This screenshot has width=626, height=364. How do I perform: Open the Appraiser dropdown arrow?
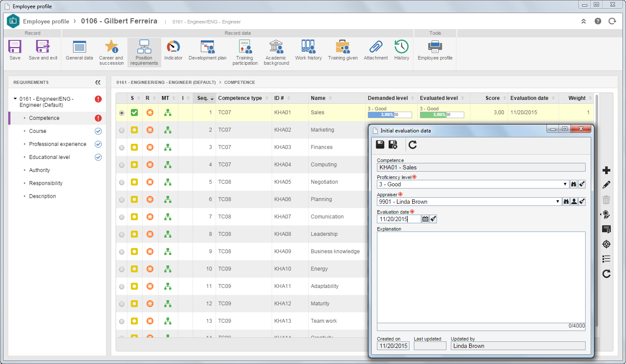[558, 202]
